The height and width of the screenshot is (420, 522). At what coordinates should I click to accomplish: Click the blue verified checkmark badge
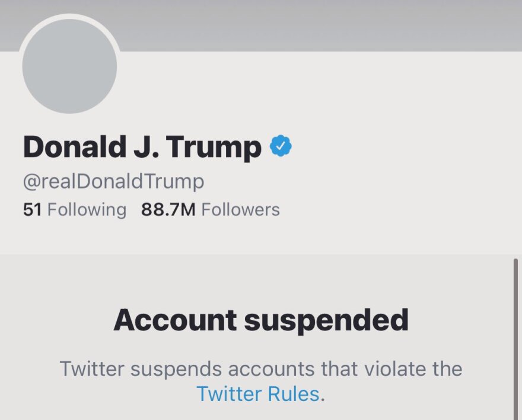pyautogui.click(x=281, y=146)
